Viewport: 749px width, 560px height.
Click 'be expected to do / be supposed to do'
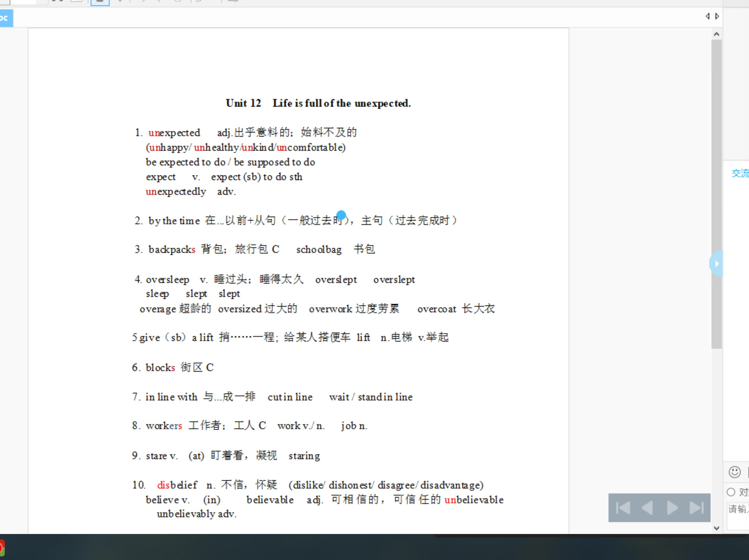(x=231, y=162)
